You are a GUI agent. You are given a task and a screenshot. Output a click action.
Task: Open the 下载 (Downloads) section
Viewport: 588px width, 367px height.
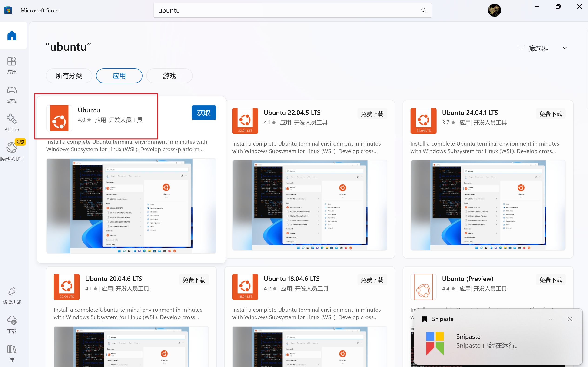tap(12, 324)
